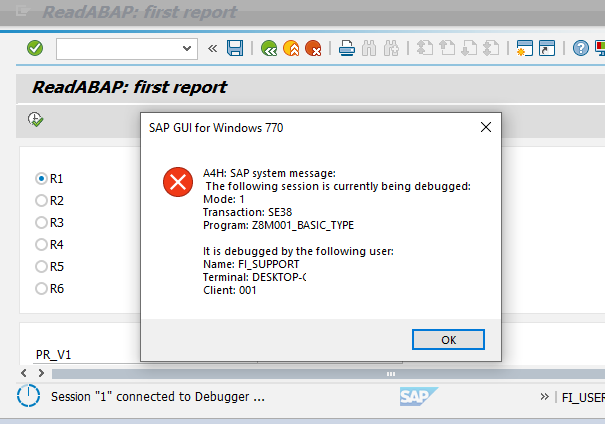605x424 pixels.
Task: Click the FI_USER status bar entry
Action: pos(583,397)
